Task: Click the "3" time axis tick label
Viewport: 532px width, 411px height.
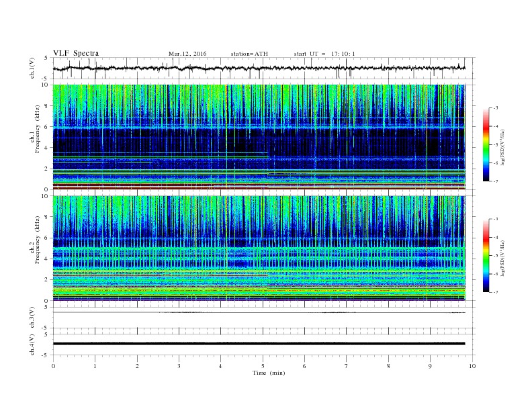Action: 179,366
